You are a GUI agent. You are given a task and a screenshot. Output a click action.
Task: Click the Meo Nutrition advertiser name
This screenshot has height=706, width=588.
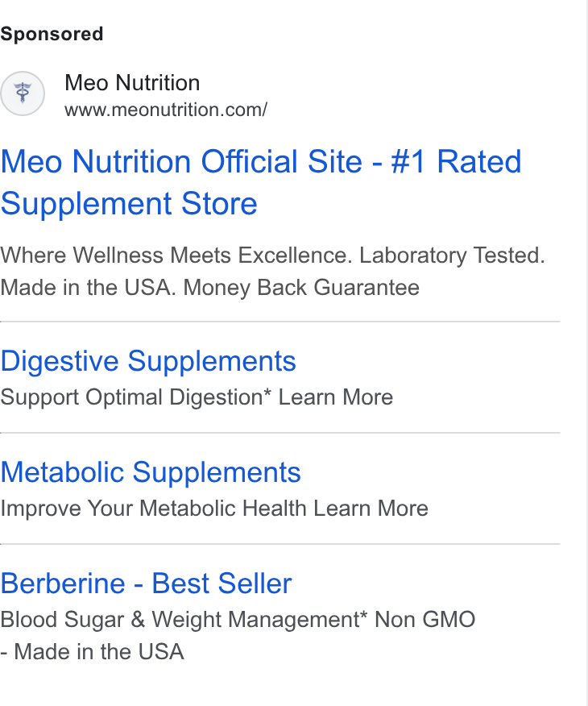click(132, 83)
